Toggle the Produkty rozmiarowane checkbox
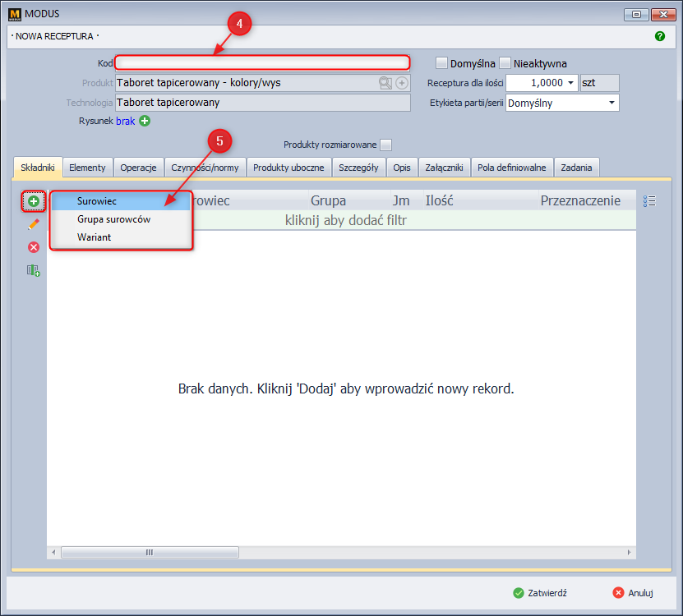The image size is (683, 616). (x=385, y=145)
